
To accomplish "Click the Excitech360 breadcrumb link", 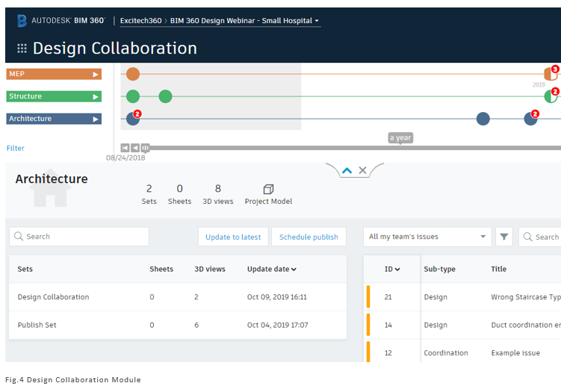I will pos(140,21).
